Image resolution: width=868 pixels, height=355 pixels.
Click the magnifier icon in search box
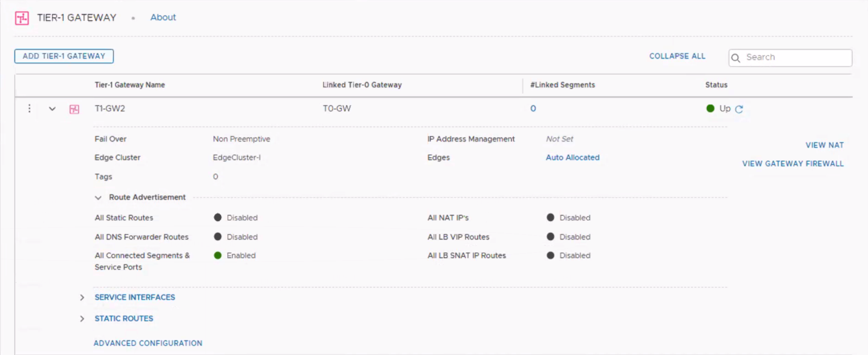(736, 58)
